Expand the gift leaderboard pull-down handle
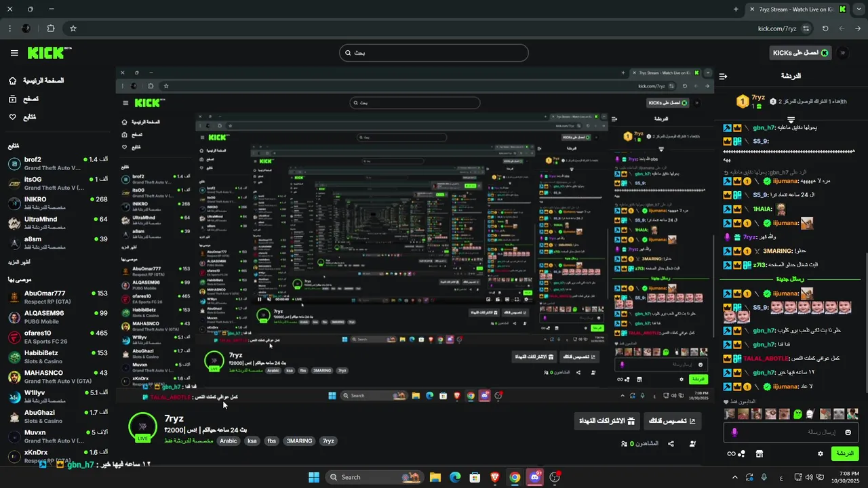868x488 pixels. point(791,120)
